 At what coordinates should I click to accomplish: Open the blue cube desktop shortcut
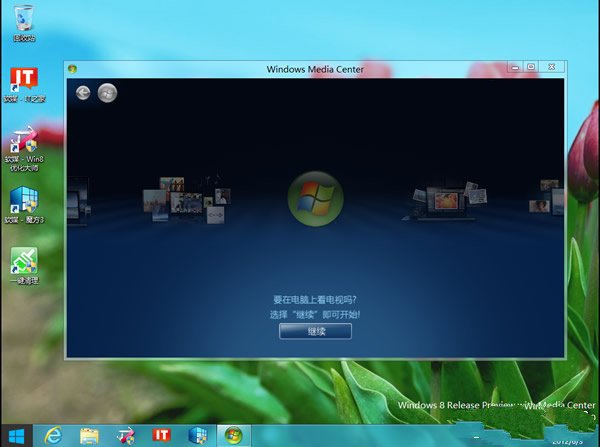(24, 205)
